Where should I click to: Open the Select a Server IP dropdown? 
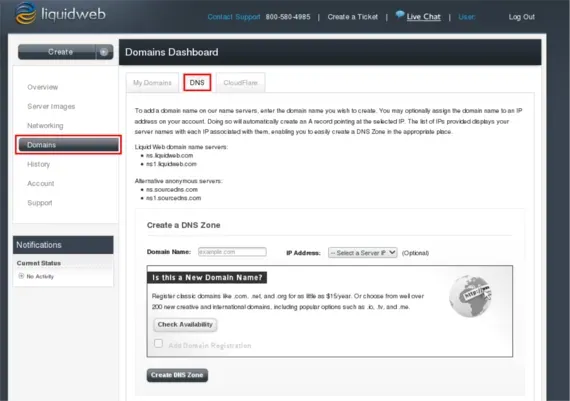tap(362, 253)
